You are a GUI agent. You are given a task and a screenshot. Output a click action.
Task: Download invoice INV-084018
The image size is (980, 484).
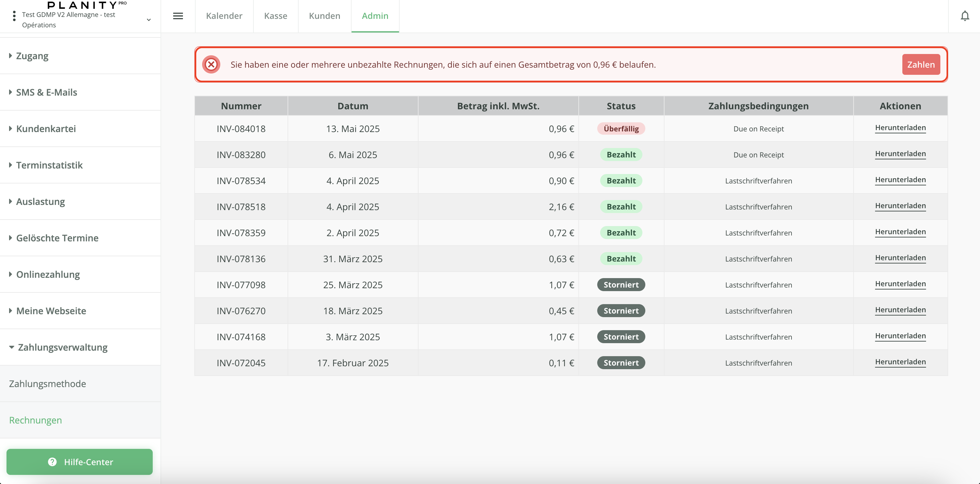[x=900, y=128]
